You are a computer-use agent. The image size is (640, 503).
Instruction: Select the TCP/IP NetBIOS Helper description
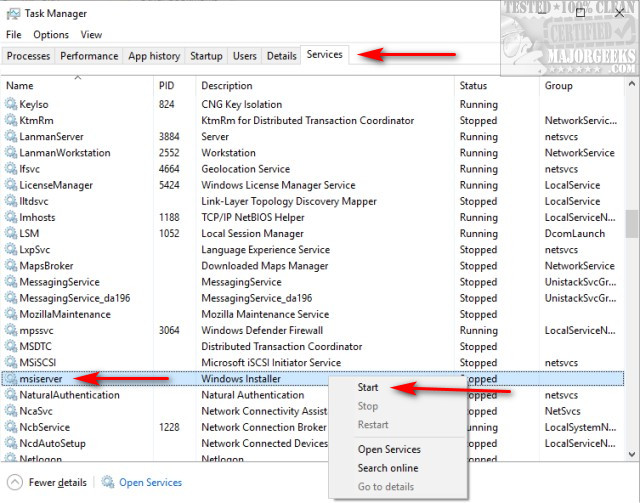(x=253, y=217)
